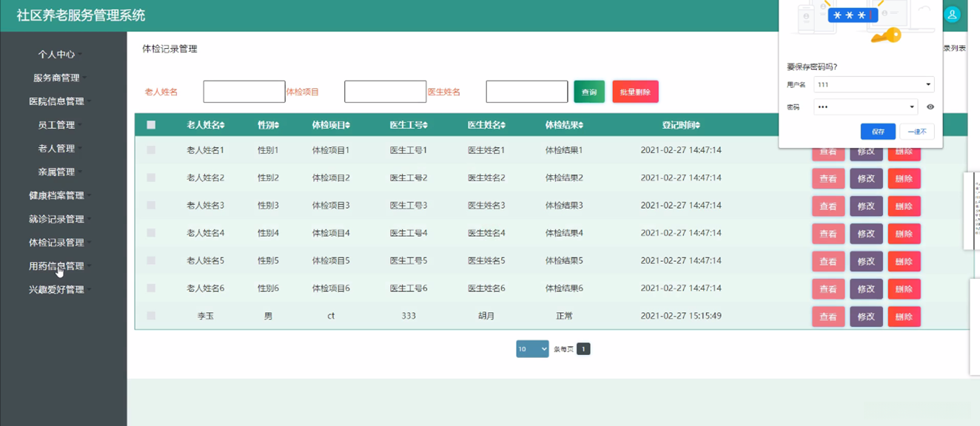980x426 pixels.
Task: Sort table by 体检项目 column arrows
Action: tap(347, 126)
